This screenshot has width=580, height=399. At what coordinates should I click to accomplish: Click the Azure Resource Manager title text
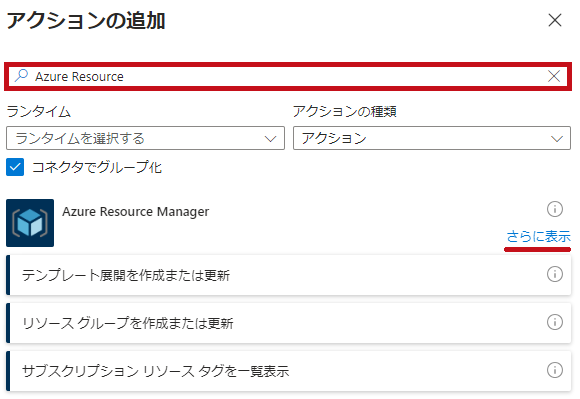tap(135, 212)
